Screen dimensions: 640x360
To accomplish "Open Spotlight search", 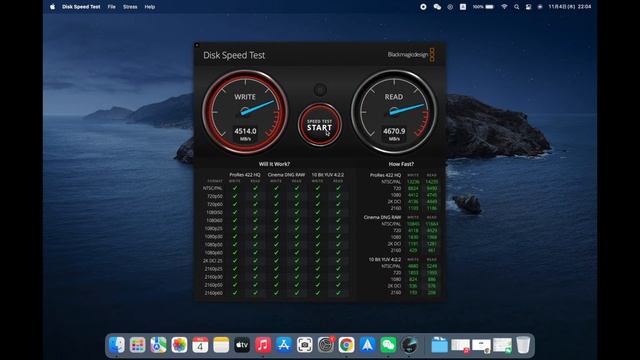I will [516, 7].
